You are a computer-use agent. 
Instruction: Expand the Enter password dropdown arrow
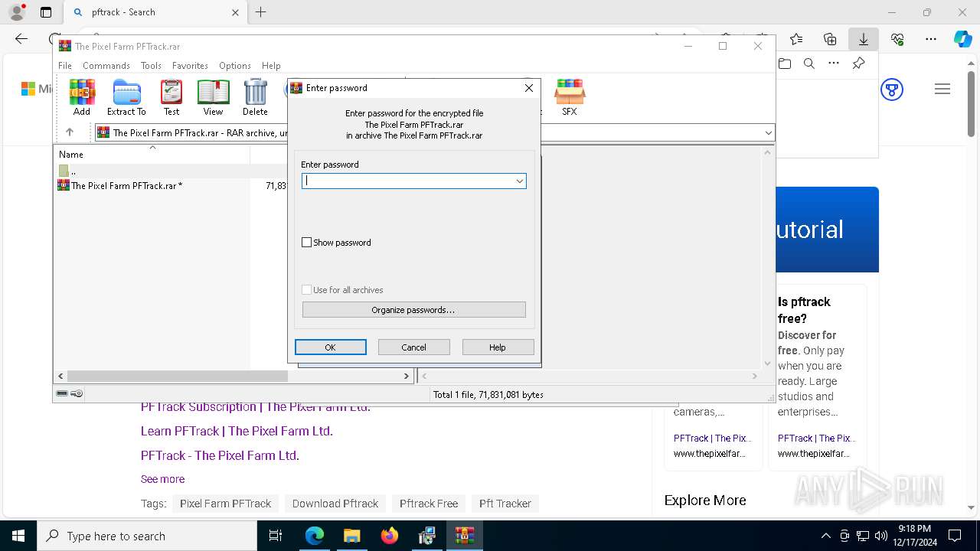click(519, 181)
